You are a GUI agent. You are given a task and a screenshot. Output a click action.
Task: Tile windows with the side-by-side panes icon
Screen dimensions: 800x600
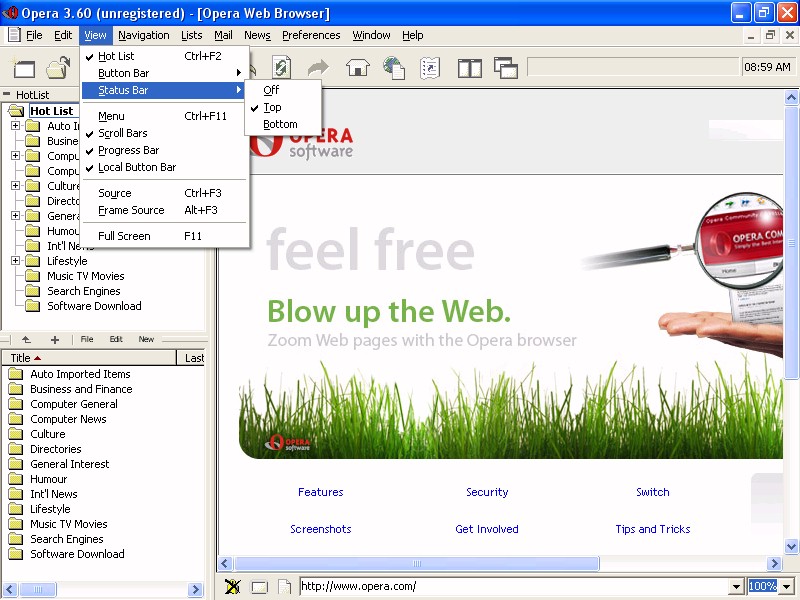(x=469, y=68)
